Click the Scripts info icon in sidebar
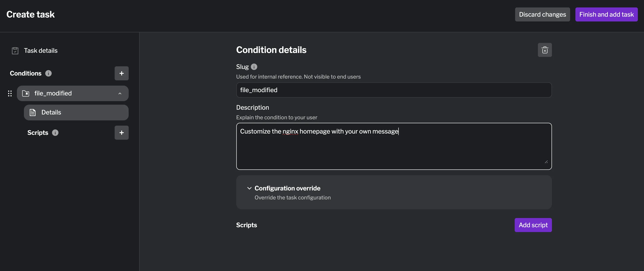 (x=55, y=133)
